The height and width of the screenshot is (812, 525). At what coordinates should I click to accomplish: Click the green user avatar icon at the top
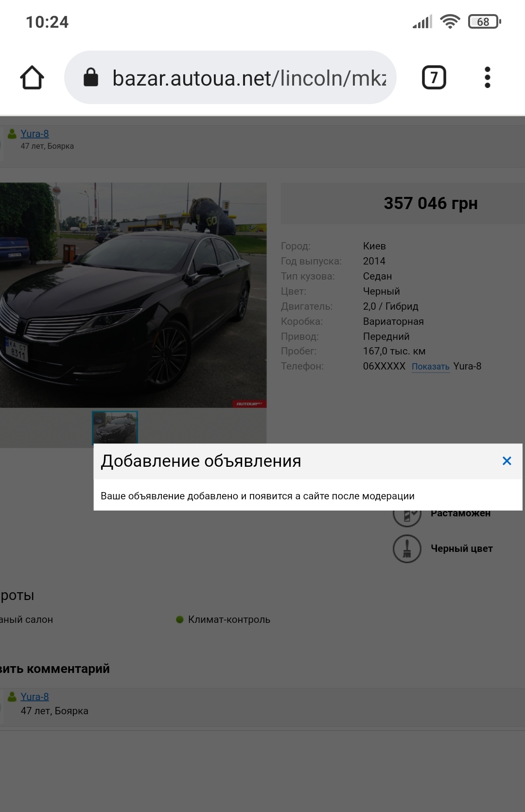tap(12, 133)
